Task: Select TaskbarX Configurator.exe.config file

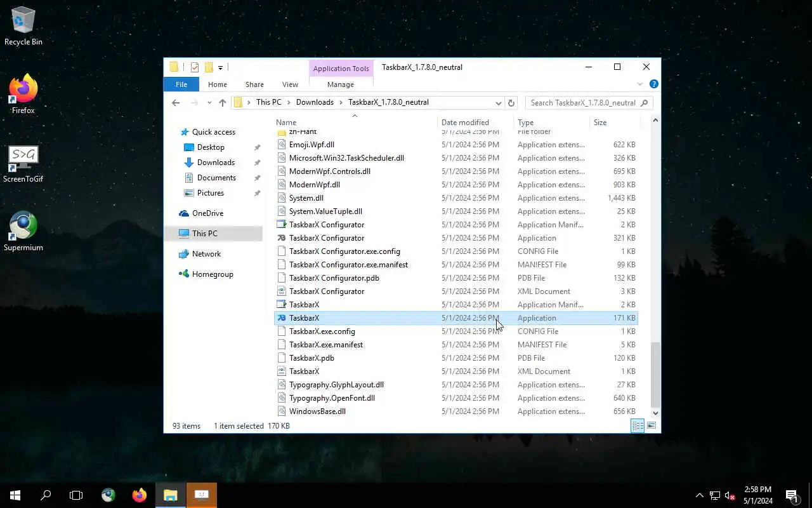Action: (x=455, y=251)
